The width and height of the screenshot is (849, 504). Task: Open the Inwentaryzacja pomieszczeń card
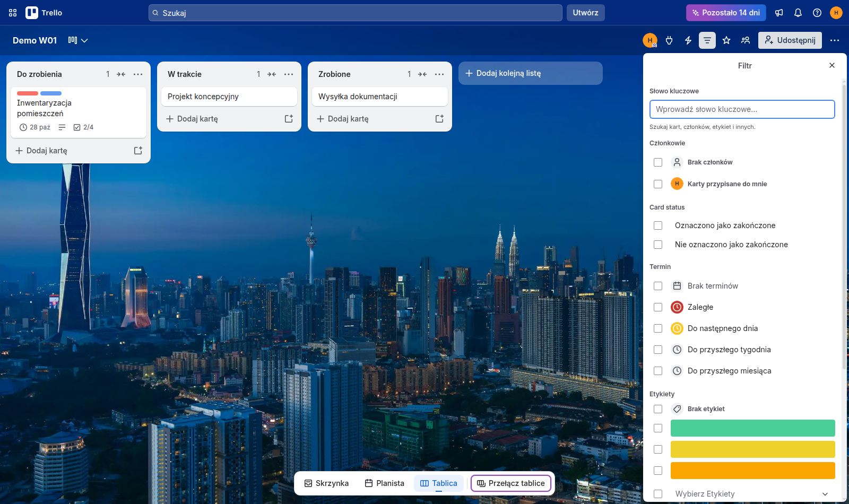[79, 112]
